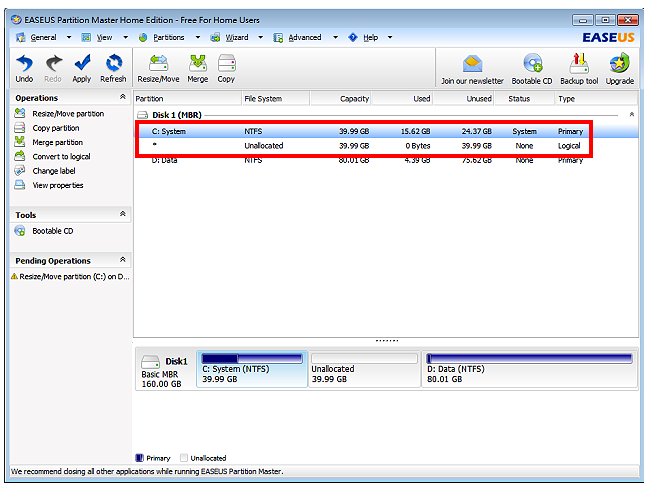Click the Change label link

54,171
